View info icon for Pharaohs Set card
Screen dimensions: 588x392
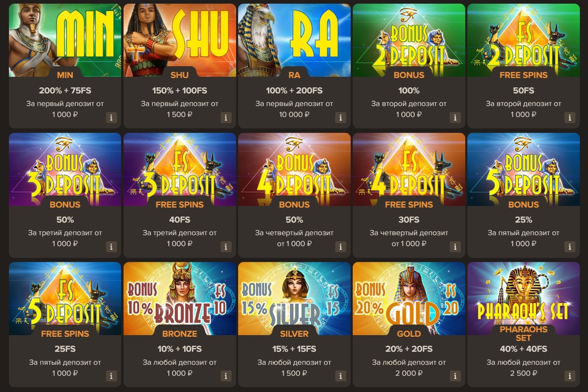[570, 376]
